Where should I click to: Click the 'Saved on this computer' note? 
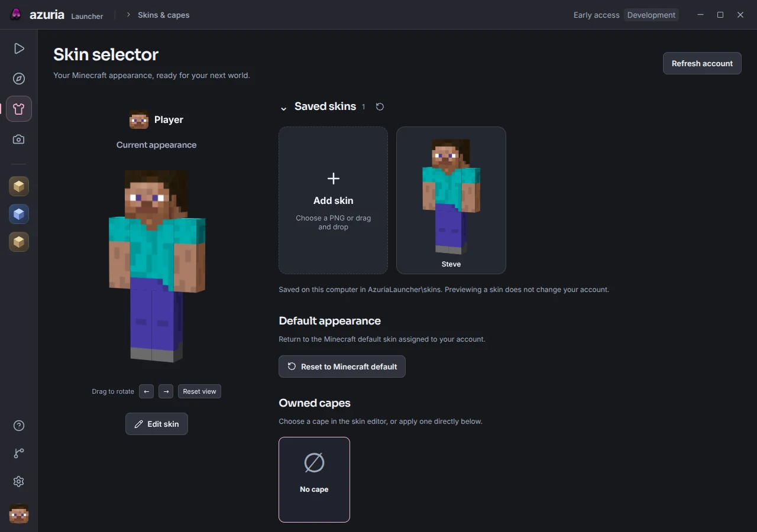[x=444, y=290]
